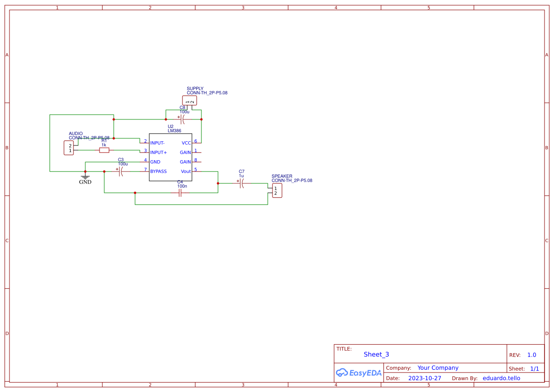Select the LM386 chip body
The height and width of the screenshot is (392, 554).
(x=171, y=157)
